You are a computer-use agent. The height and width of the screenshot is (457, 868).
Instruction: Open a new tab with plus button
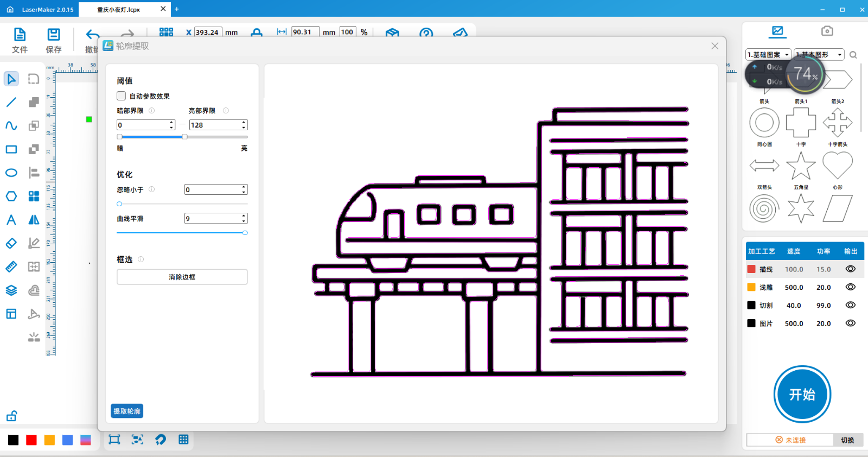coord(177,9)
